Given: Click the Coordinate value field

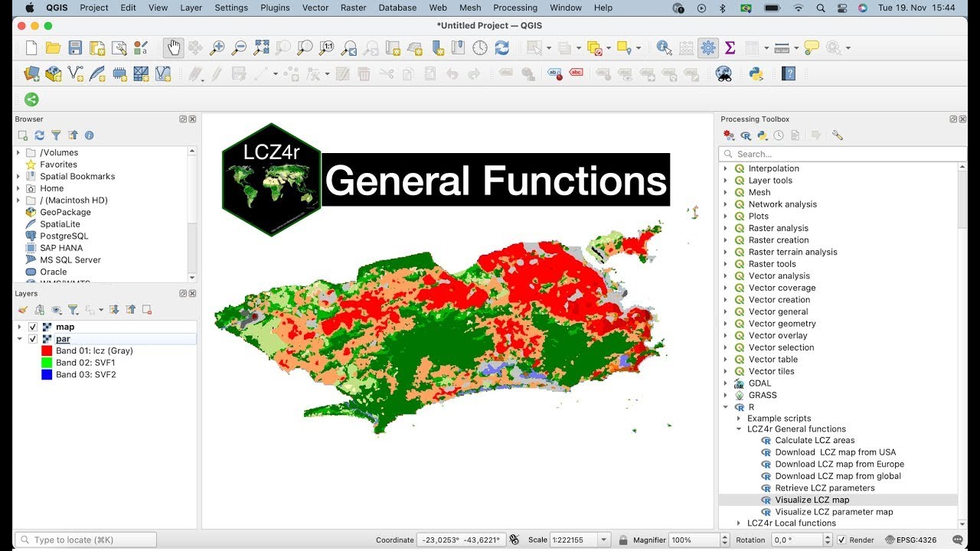Looking at the screenshot, I should 461,540.
